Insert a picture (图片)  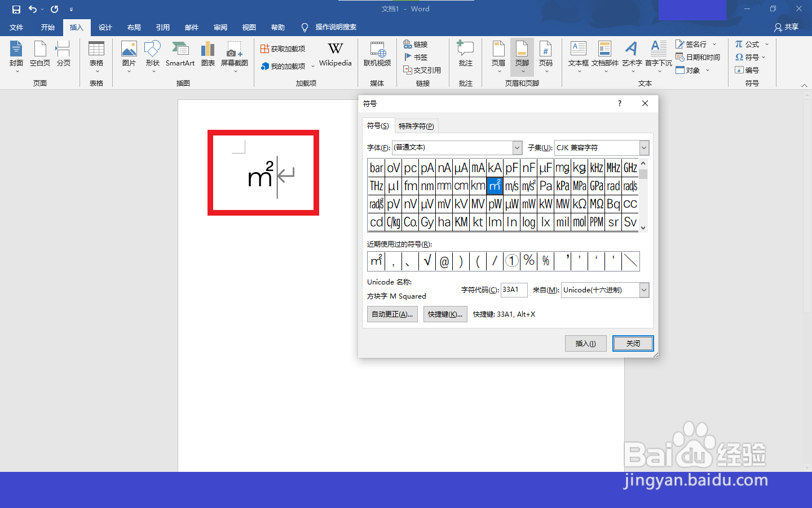(129, 56)
